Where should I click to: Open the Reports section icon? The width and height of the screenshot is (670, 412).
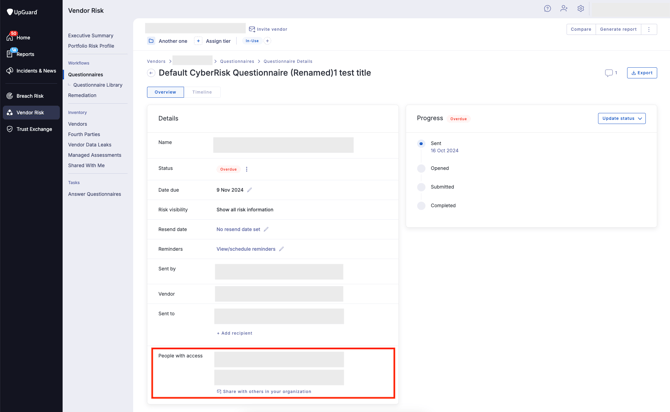pyautogui.click(x=10, y=54)
